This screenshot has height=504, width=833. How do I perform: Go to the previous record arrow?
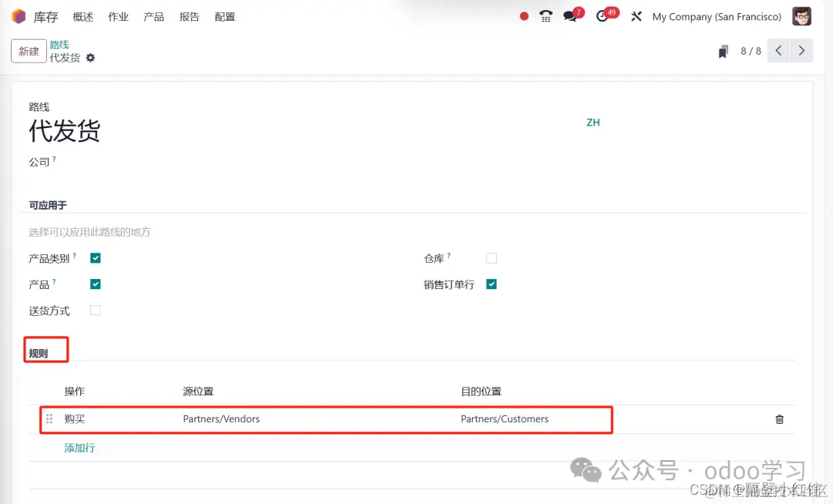pyautogui.click(x=778, y=51)
